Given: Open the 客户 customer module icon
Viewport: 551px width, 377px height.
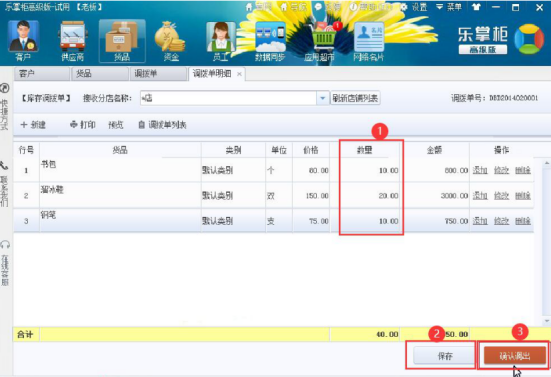Looking at the screenshot, I should coord(23,40).
